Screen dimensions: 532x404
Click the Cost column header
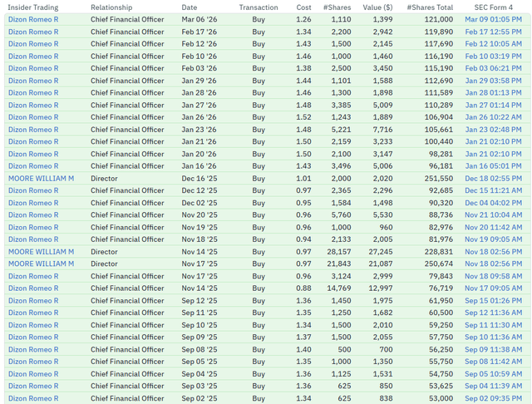coord(303,7)
